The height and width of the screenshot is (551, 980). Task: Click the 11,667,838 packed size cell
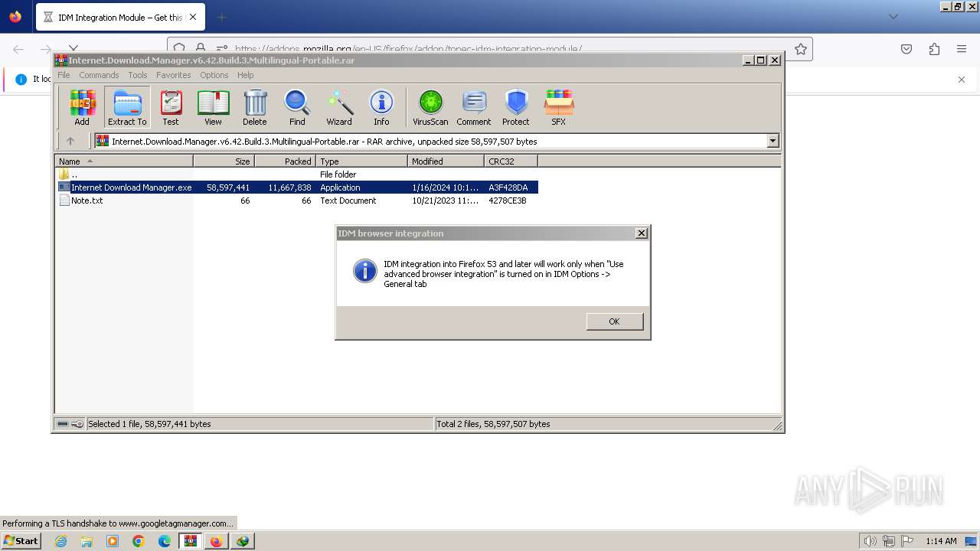(289, 187)
